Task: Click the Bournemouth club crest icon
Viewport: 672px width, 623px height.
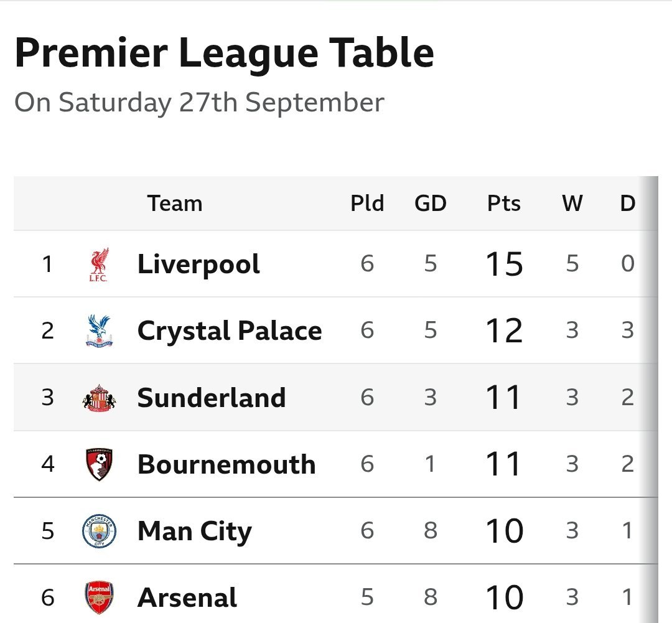Action: tap(99, 464)
